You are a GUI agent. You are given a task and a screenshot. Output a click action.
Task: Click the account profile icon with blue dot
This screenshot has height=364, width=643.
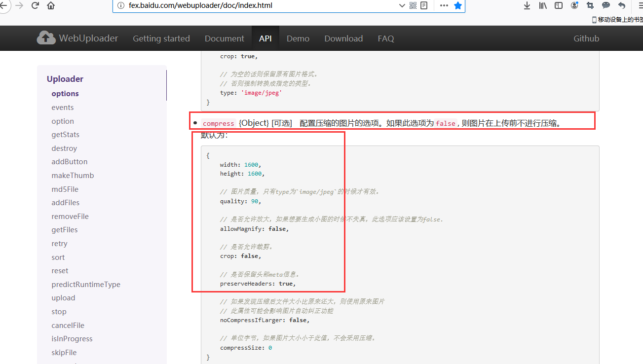click(574, 6)
